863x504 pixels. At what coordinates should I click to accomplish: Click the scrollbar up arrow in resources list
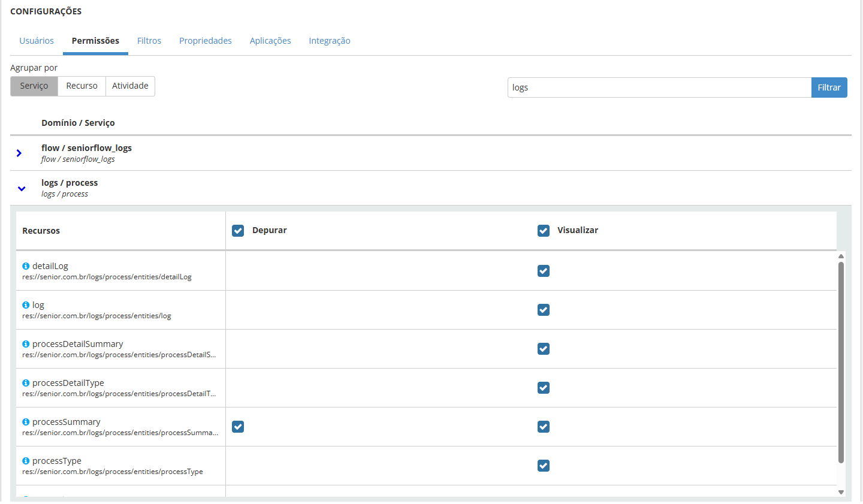841,256
